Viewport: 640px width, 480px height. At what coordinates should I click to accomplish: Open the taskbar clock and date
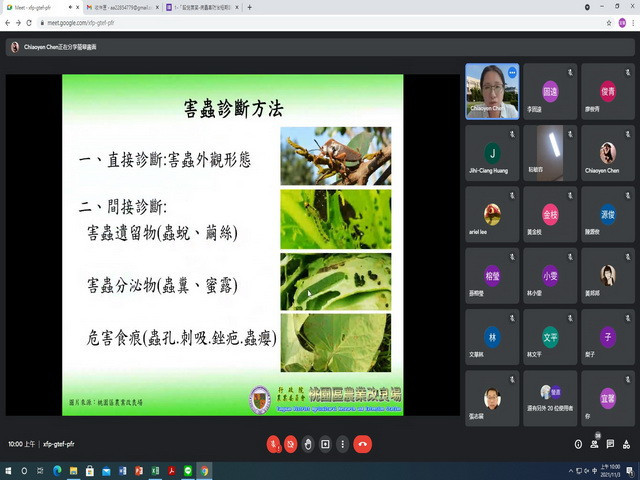[x=610, y=471]
